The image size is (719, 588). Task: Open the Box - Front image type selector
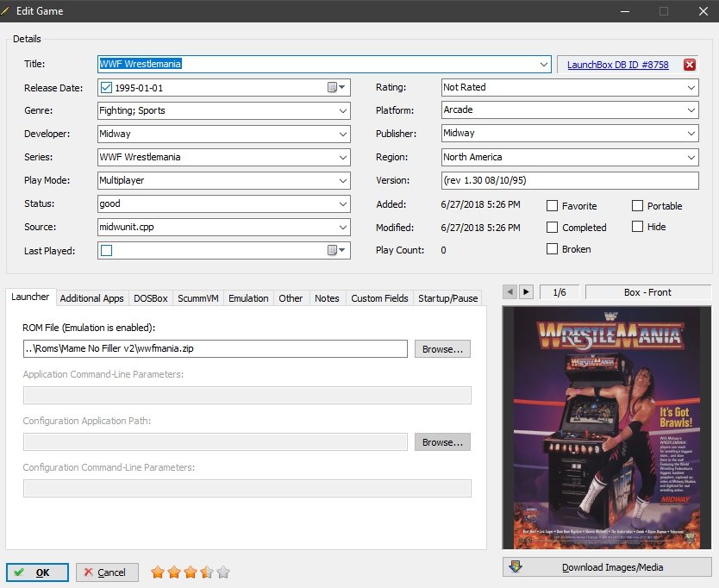coord(647,292)
